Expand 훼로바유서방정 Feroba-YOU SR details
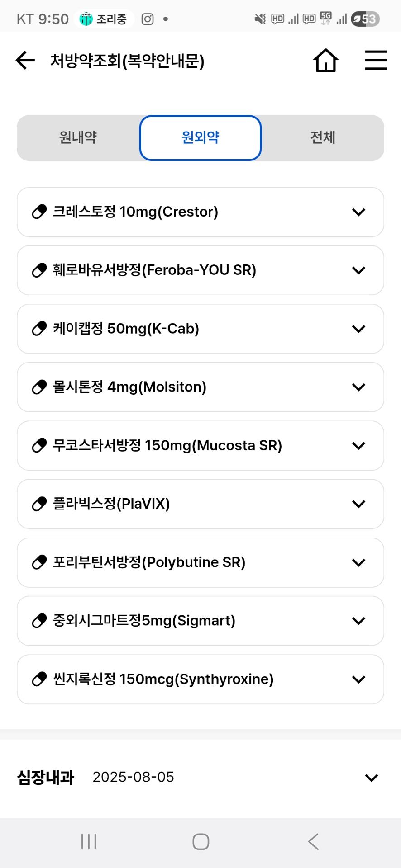 [358, 270]
